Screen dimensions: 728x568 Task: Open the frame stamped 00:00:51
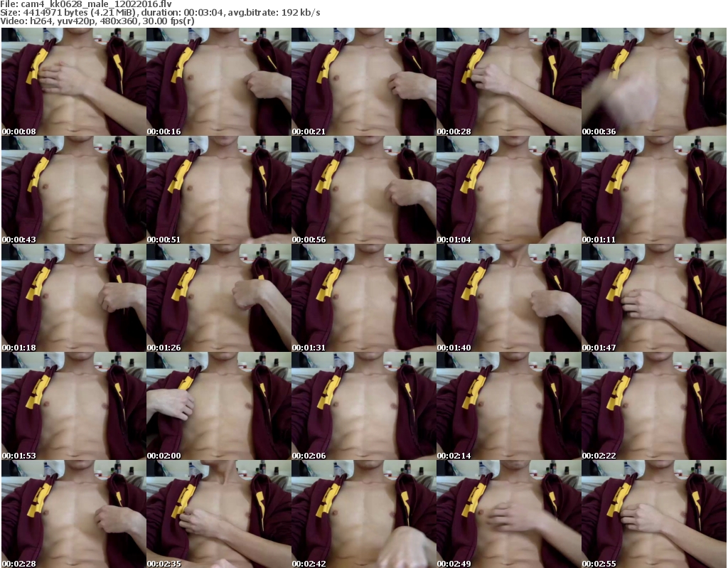pyautogui.click(x=219, y=190)
